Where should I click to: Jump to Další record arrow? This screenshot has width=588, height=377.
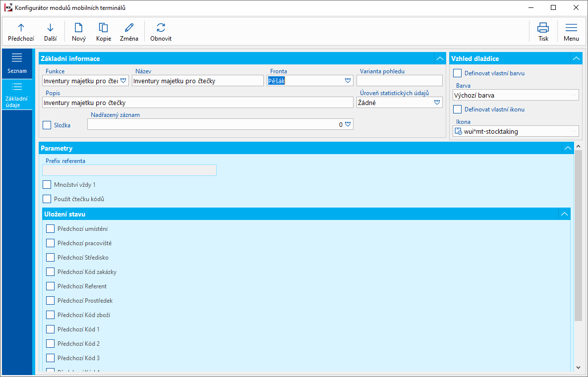tap(50, 32)
